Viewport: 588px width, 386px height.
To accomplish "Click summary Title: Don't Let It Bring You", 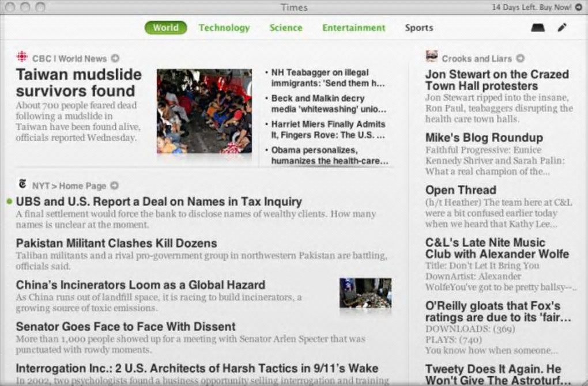I will pos(500,276).
